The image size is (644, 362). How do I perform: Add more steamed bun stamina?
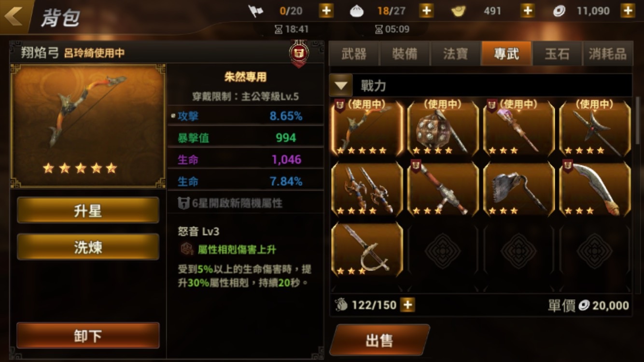click(426, 11)
